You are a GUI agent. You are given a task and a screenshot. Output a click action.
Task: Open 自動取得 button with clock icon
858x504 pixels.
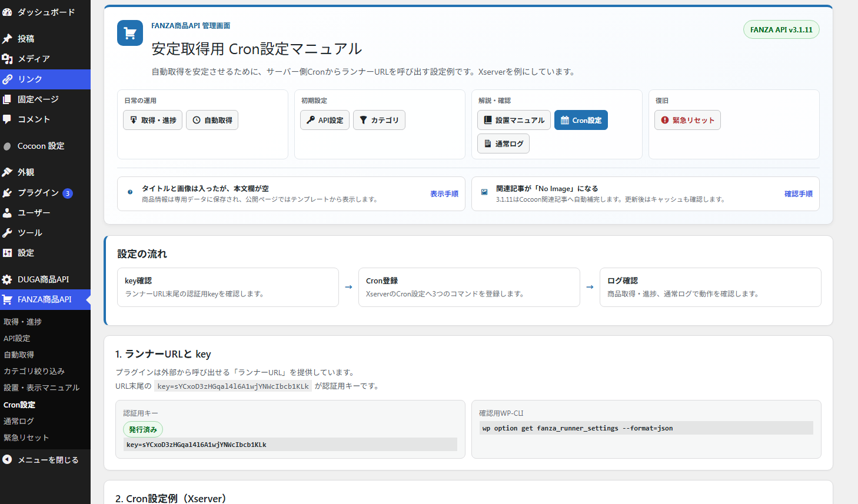[212, 120]
